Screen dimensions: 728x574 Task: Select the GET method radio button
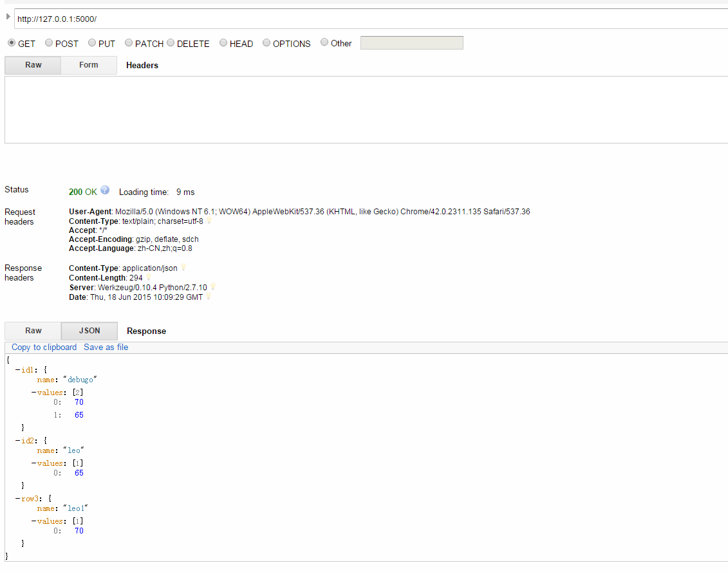coord(12,42)
